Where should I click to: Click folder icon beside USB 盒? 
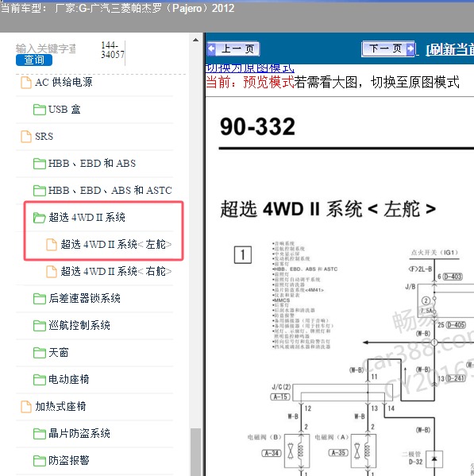tap(40, 110)
